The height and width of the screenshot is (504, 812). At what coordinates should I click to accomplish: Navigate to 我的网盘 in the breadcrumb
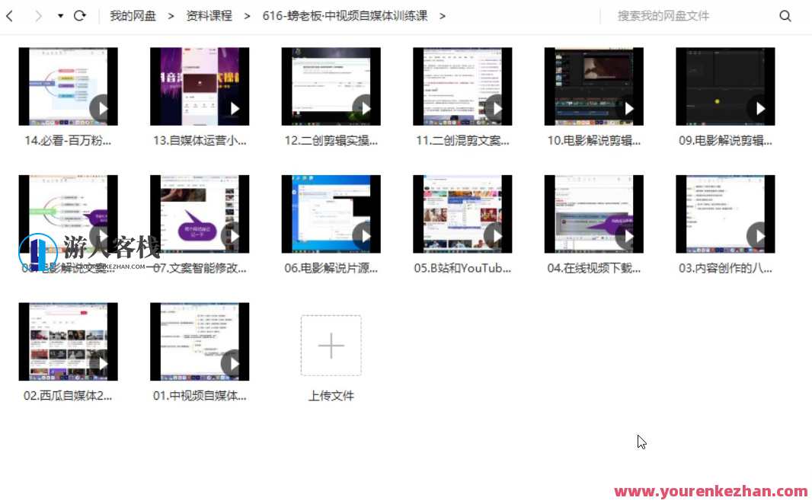(x=133, y=14)
